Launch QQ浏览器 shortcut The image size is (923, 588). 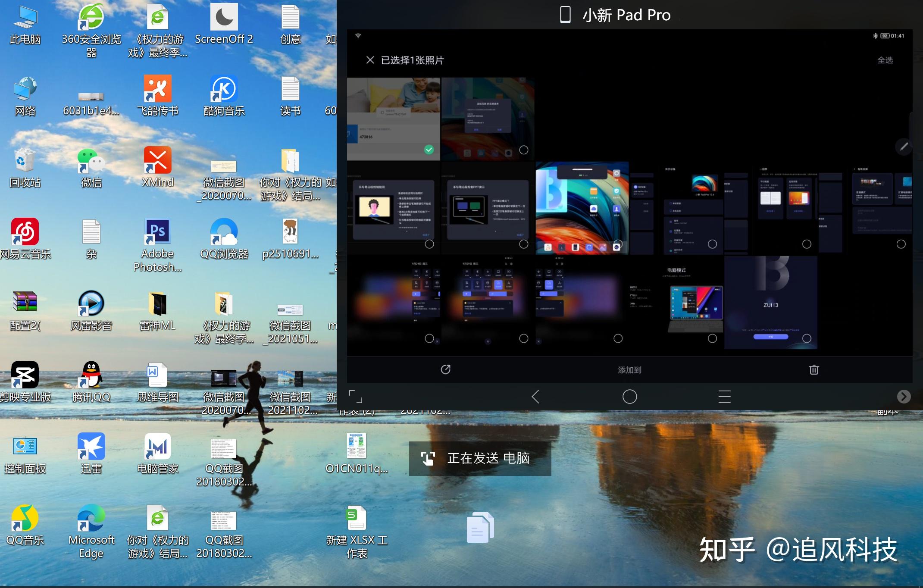pos(224,238)
